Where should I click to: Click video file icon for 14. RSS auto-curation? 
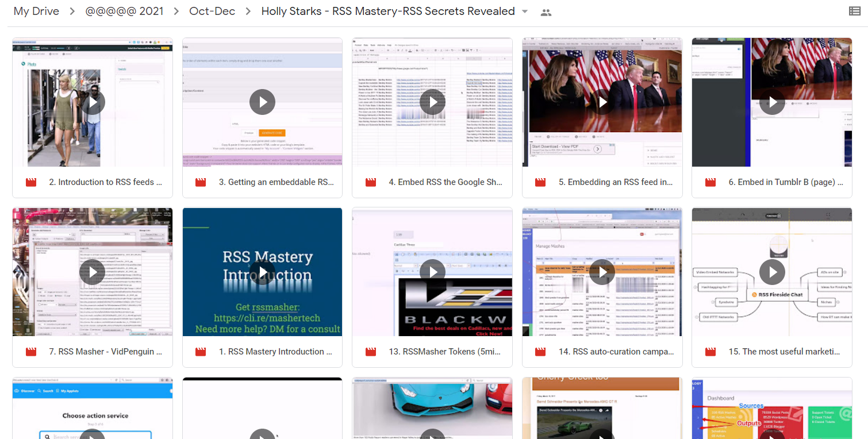coord(540,352)
